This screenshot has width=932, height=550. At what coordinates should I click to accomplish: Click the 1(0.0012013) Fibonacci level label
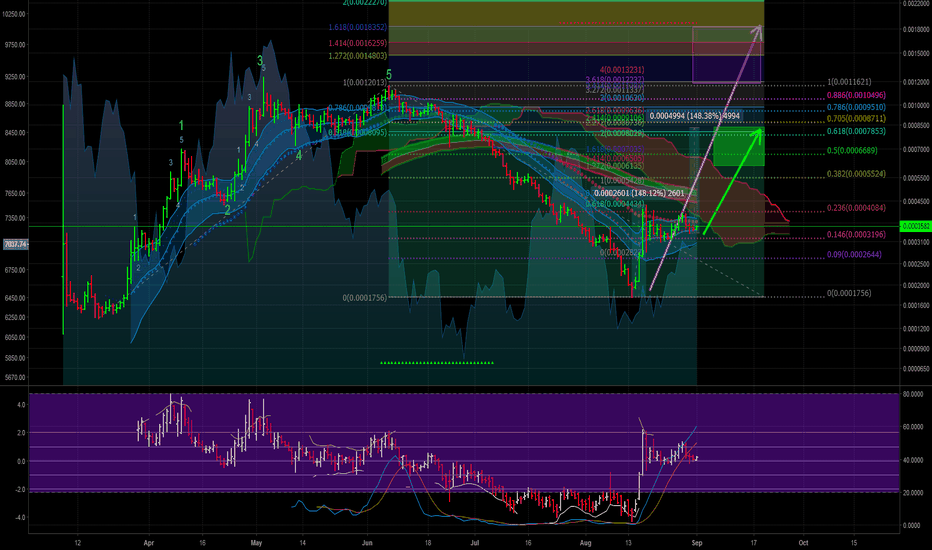[364, 82]
